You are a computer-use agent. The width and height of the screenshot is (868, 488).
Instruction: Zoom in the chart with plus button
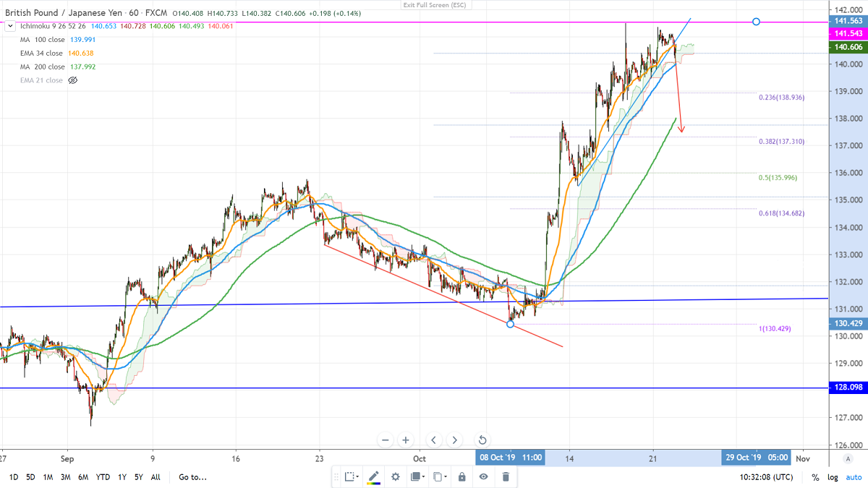pyautogui.click(x=406, y=440)
